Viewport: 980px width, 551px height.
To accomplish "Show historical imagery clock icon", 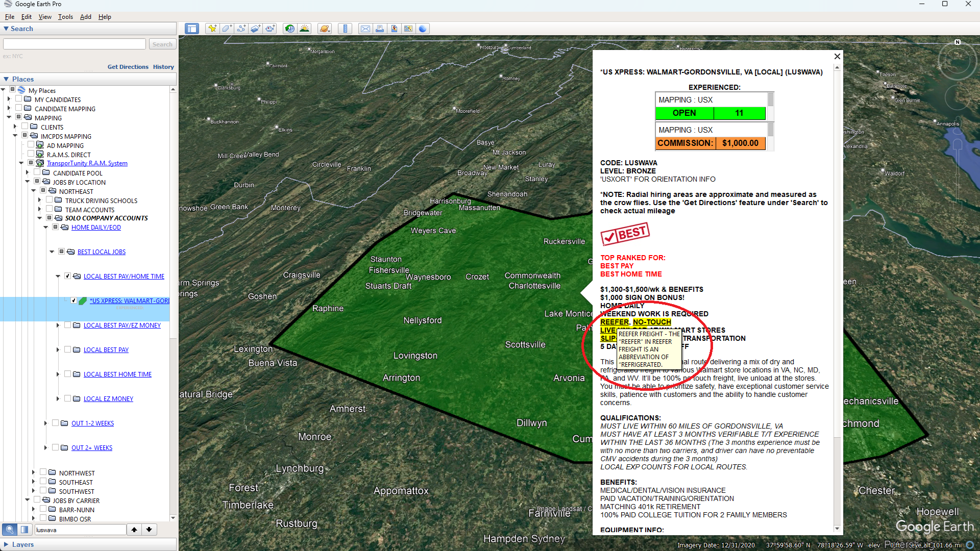I will [x=290, y=29].
